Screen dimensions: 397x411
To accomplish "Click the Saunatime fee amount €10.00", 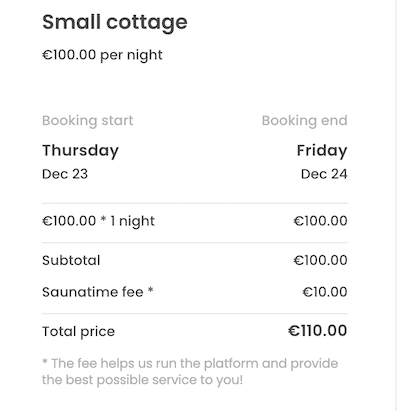I will 325,292.
